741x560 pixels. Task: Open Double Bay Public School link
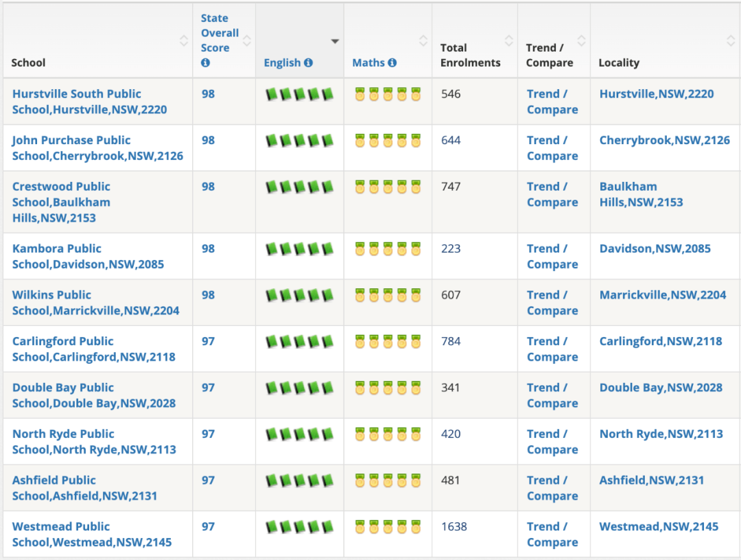tap(94, 395)
